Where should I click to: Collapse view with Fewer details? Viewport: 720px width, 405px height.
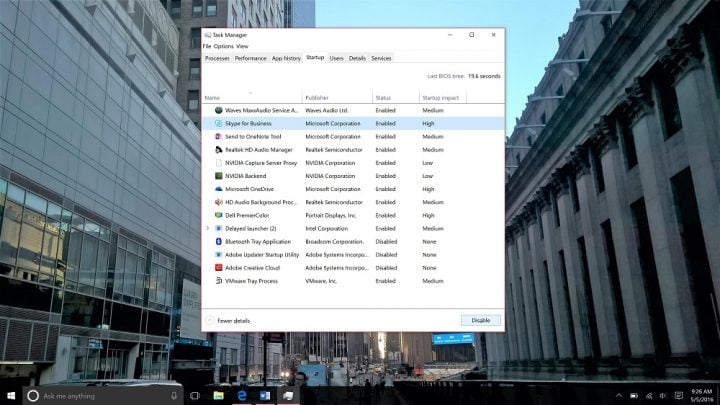[x=228, y=321]
